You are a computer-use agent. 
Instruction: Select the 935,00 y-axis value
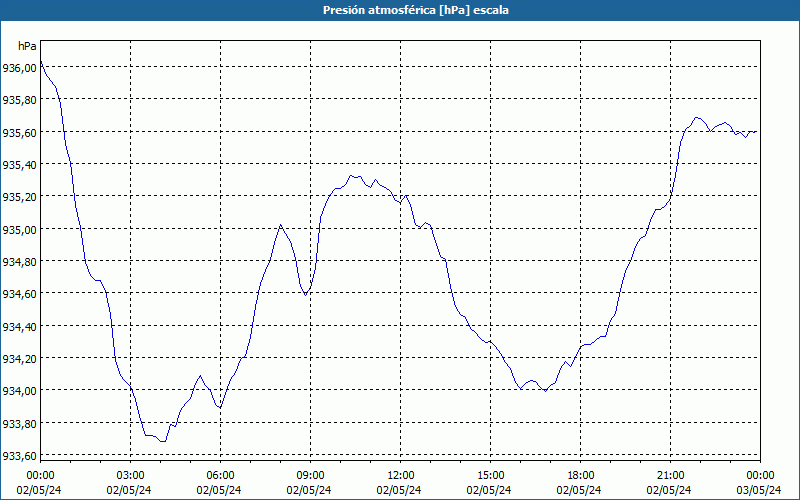coord(19,229)
